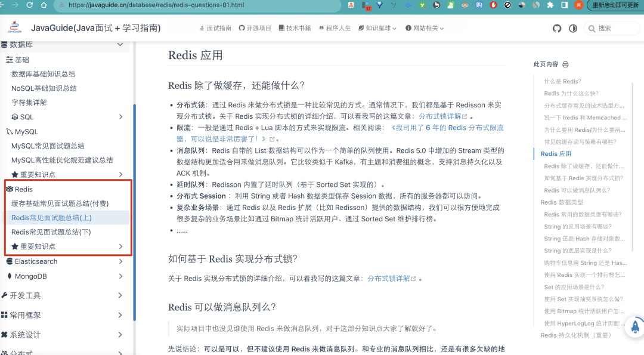Click the 搜索 search field

(612, 29)
